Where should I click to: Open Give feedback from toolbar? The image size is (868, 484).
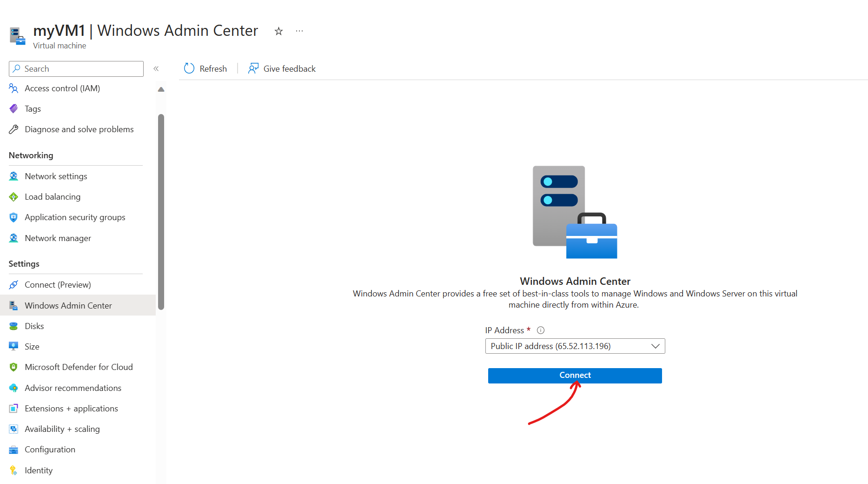click(282, 68)
